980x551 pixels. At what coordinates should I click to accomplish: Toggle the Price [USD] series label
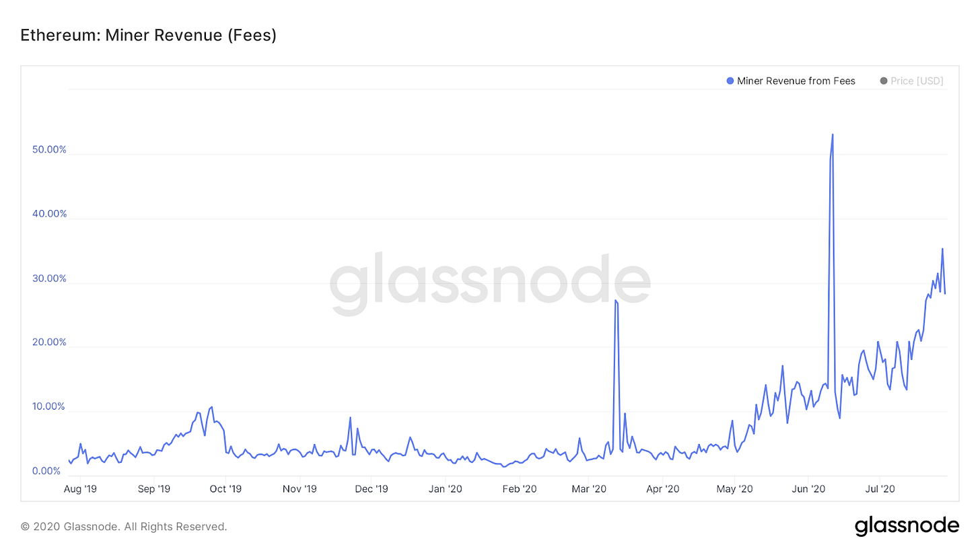[917, 81]
